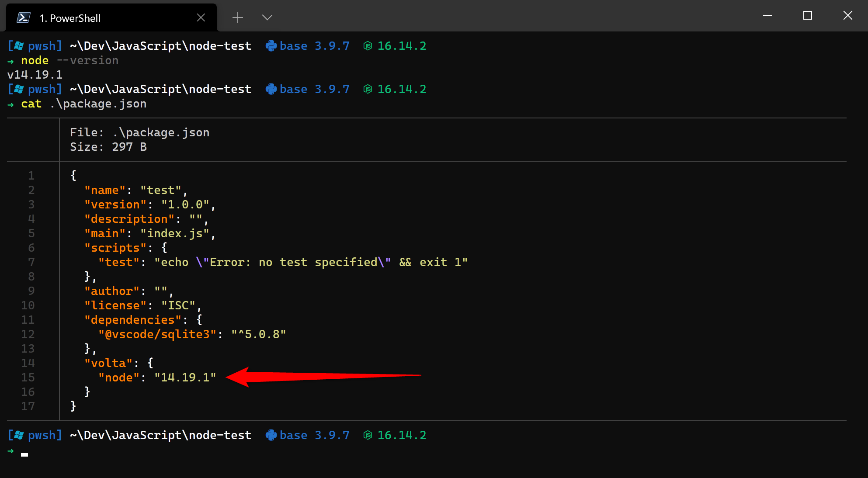Click the Node.js icon in the bottom prompt line
868x478 pixels.
pos(368,435)
